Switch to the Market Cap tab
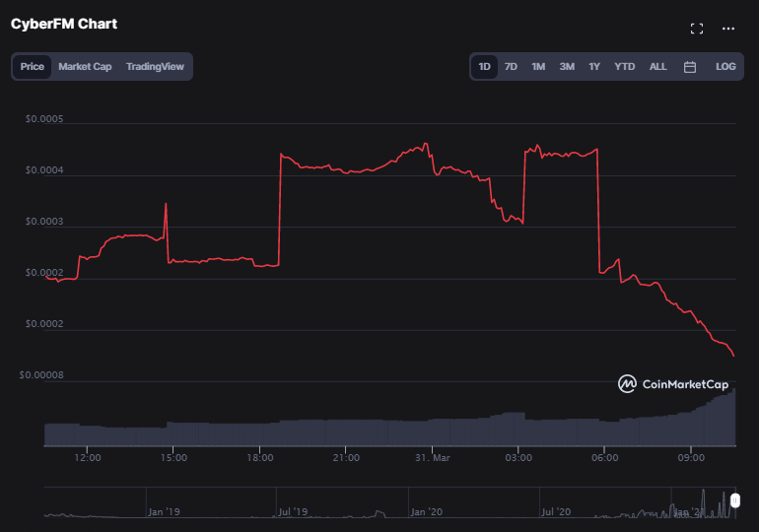The image size is (759, 532). [85, 67]
